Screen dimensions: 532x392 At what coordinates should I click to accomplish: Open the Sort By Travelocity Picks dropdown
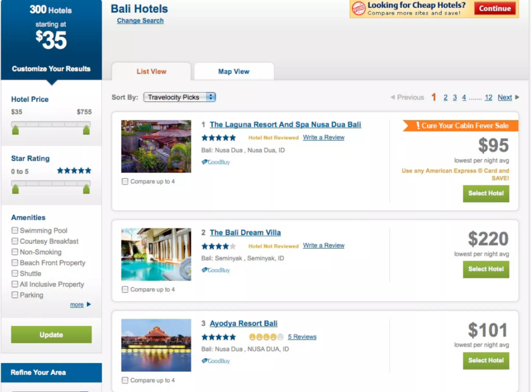179,97
